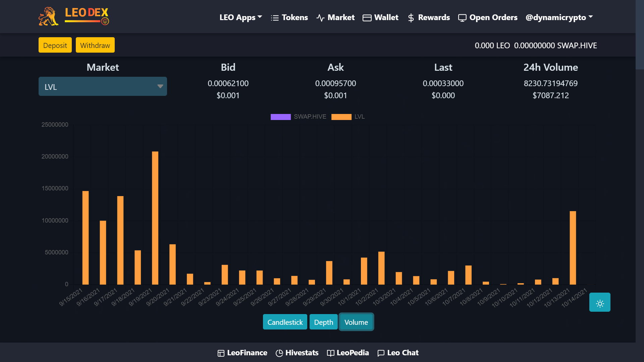Click the LeoPedia book icon
This screenshot has width=644, height=362.
[x=330, y=353]
